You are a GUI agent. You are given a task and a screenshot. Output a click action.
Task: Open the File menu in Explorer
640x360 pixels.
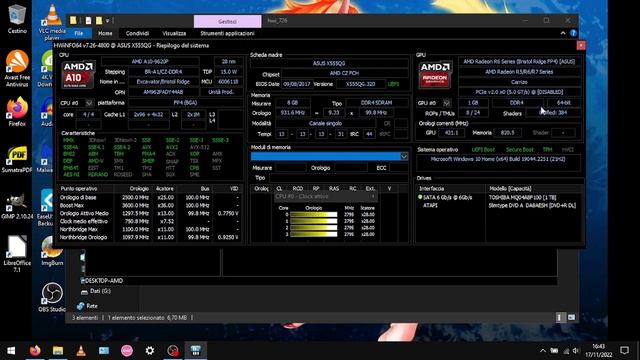(79, 33)
